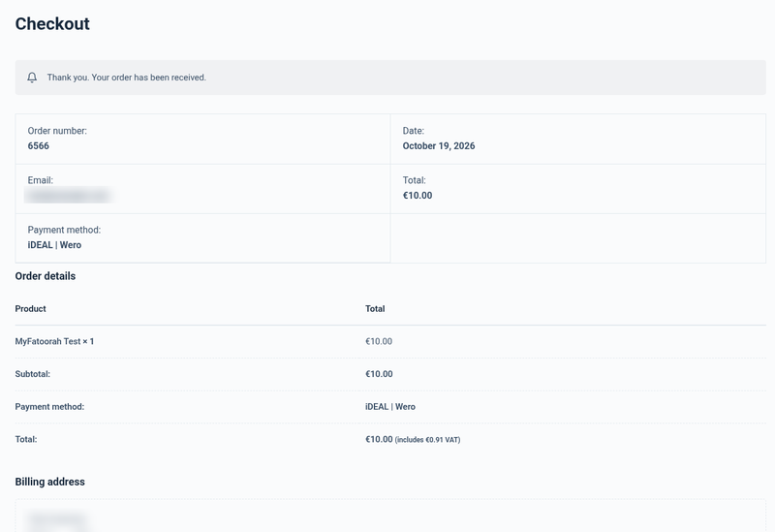Click the €10.00 order details total
This screenshot has height=532, width=775.
(379, 439)
